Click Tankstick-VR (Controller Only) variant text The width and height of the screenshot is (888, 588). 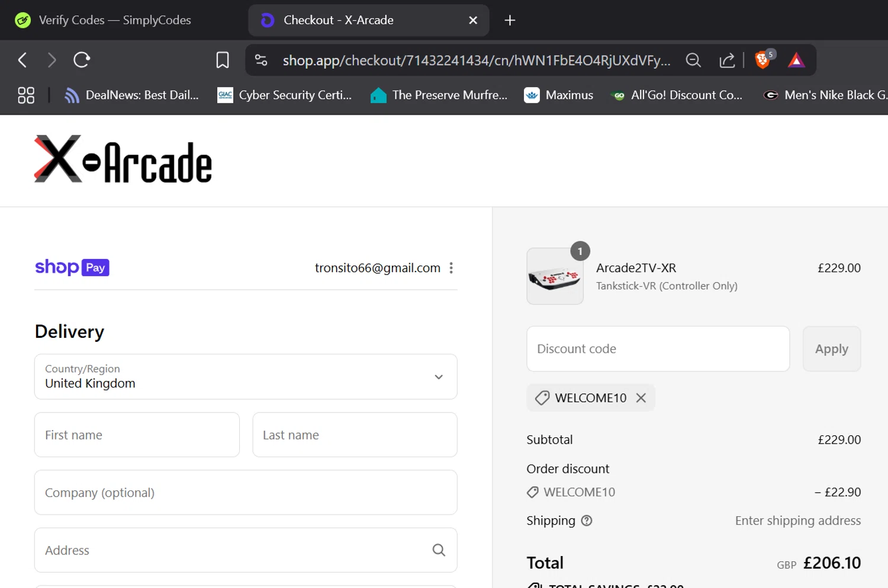[x=667, y=286]
